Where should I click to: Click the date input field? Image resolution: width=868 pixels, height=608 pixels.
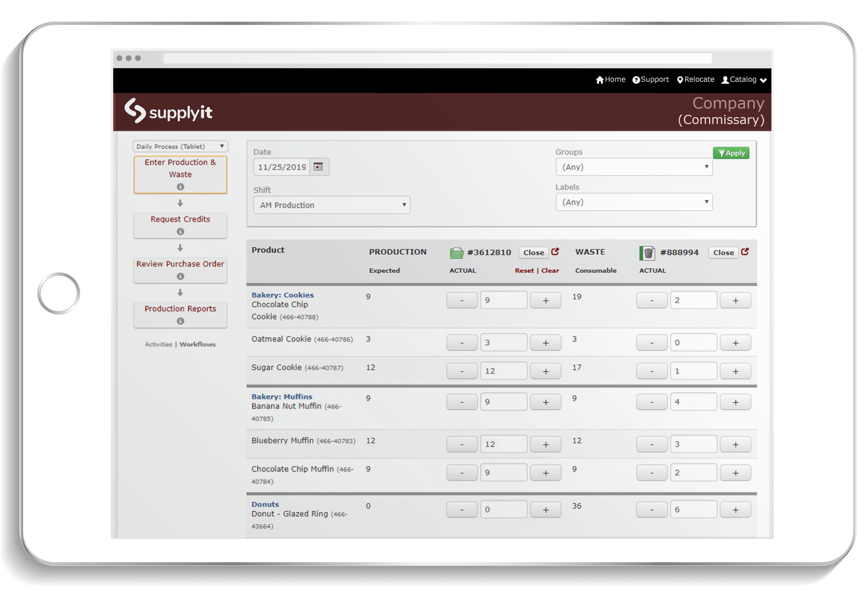(280, 167)
